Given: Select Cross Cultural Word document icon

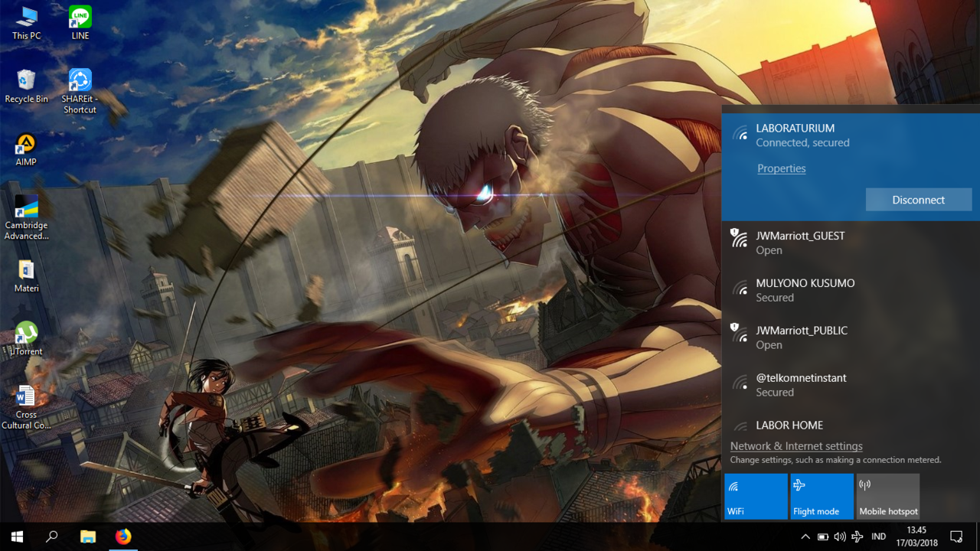Looking at the screenshot, I should click(x=26, y=408).
